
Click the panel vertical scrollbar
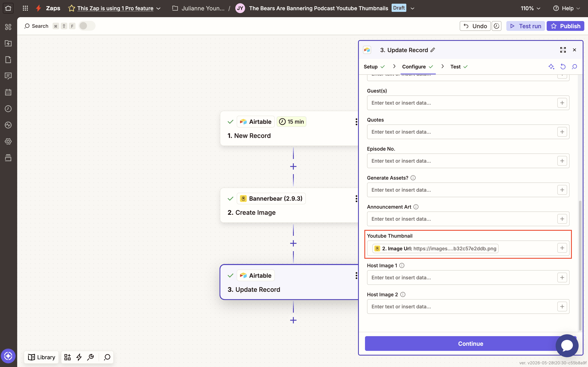[x=580, y=265]
